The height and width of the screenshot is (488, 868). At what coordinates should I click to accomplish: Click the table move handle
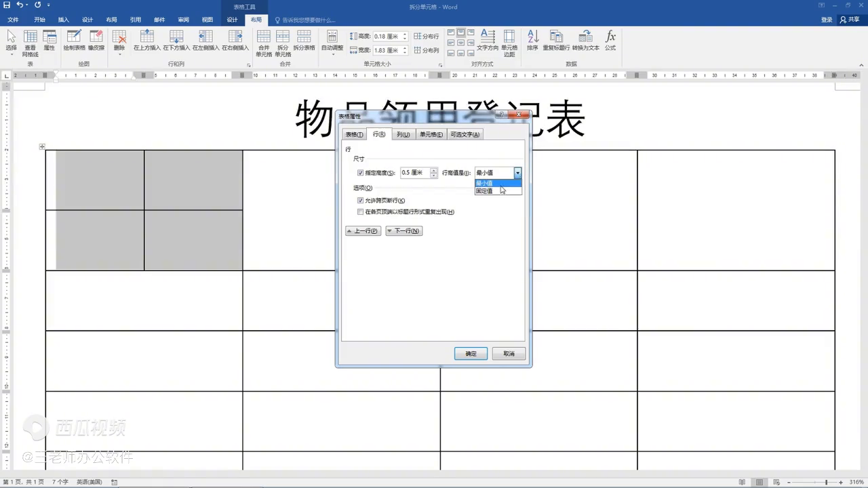tap(42, 146)
